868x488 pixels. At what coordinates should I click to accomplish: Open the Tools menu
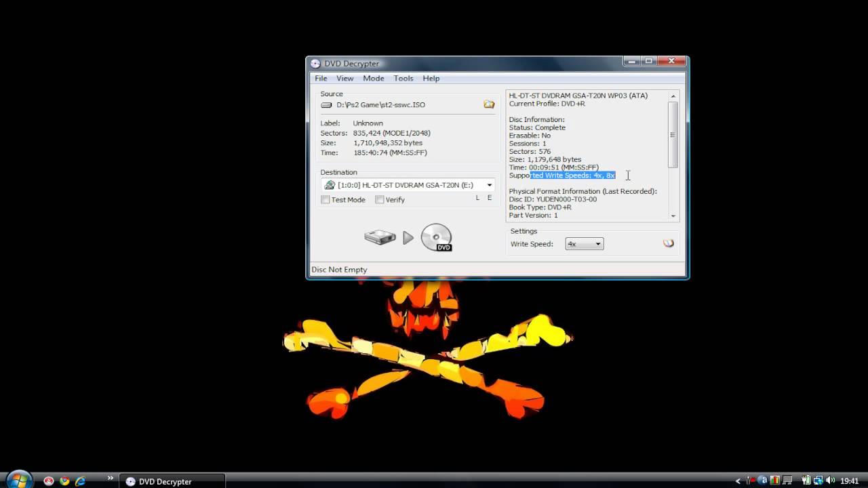click(x=403, y=79)
